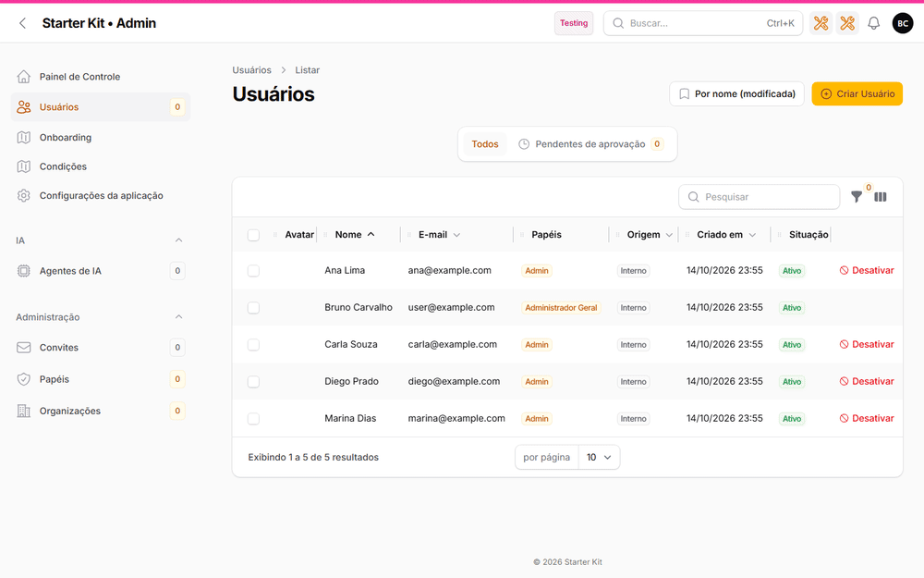Click the drag handle of Situação column
This screenshot has width=924, height=578.
(x=780, y=235)
